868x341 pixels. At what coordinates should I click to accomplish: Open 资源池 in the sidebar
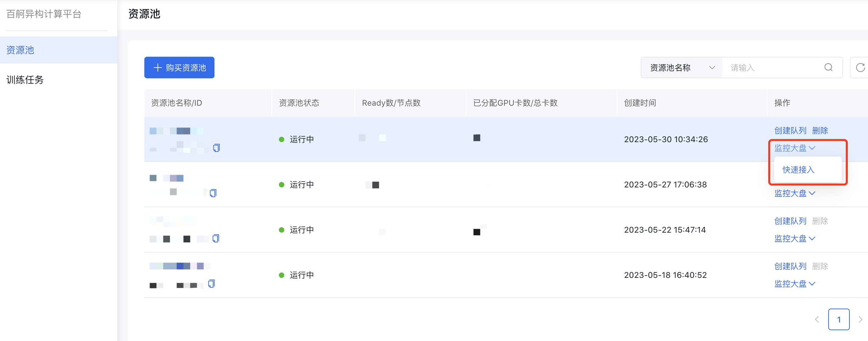click(59, 50)
